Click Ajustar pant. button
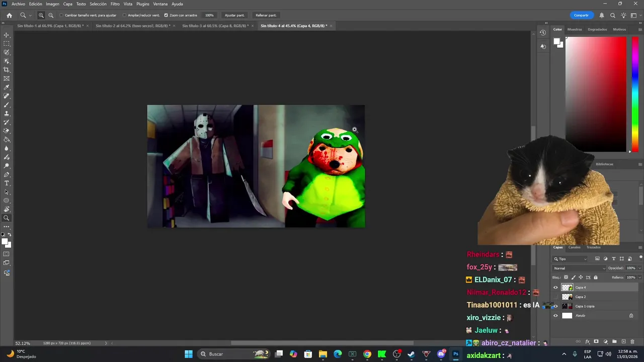The width and height of the screenshot is (644, 362). 234,15
